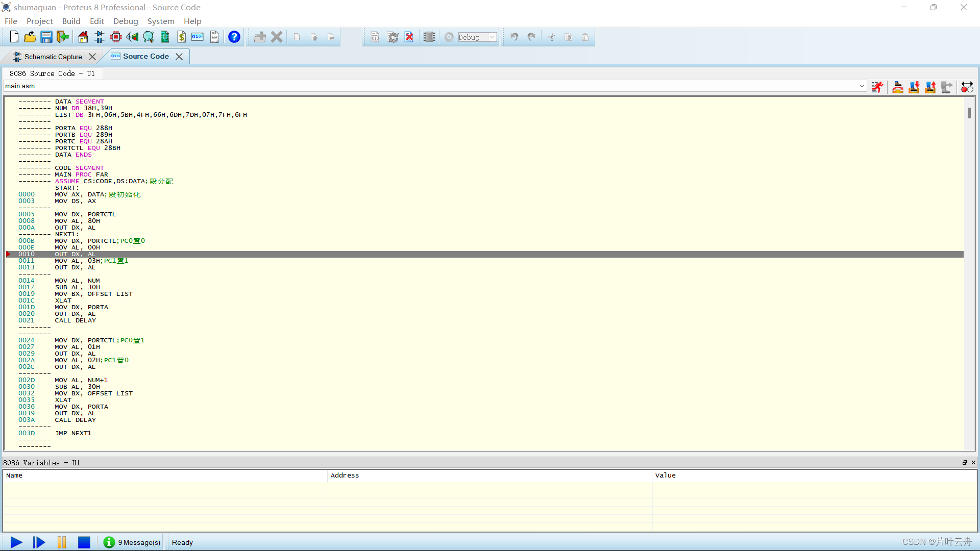The height and width of the screenshot is (551, 980).
Task: Open the Debug menu
Action: tap(125, 21)
